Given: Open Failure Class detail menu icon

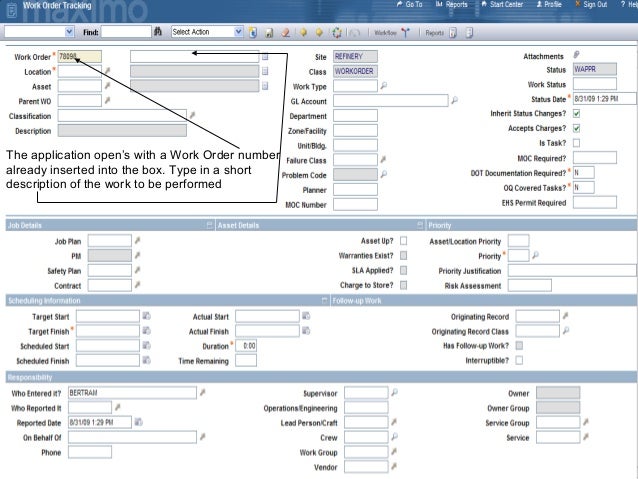Looking at the screenshot, I should pos(383,160).
